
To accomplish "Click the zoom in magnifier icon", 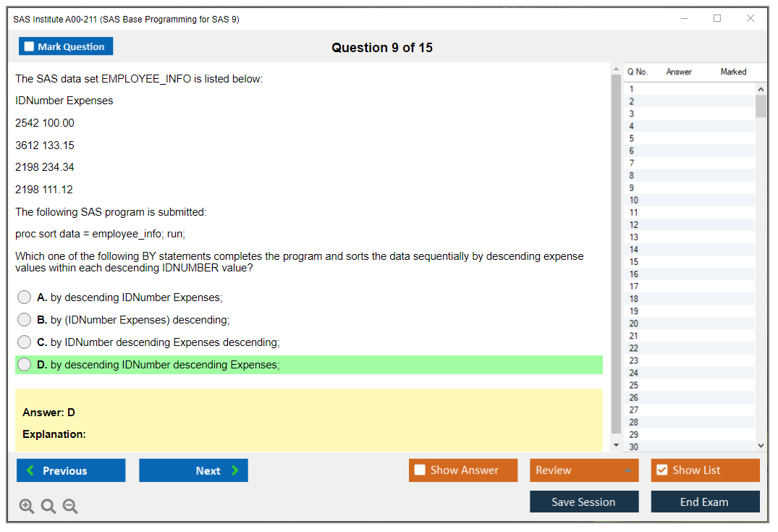I will click(27, 507).
